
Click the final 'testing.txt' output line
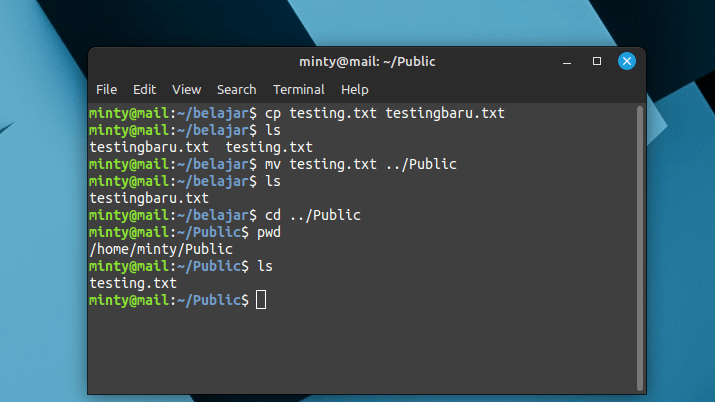coord(133,283)
